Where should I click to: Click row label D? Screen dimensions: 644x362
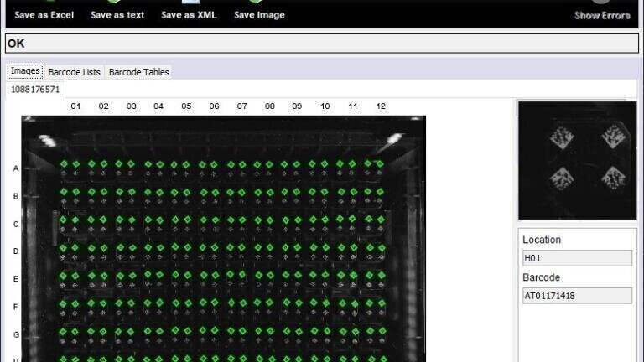pyautogui.click(x=16, y=251)
